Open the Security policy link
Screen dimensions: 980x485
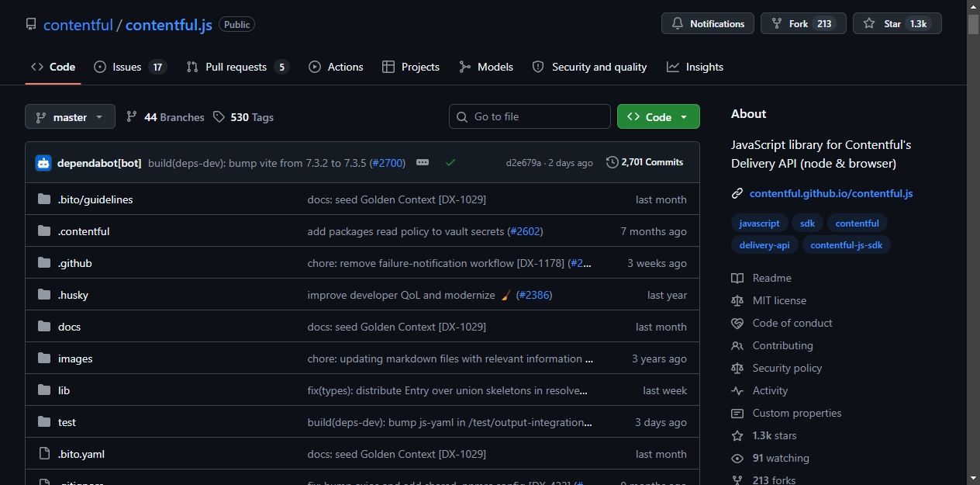click(787, 368)
